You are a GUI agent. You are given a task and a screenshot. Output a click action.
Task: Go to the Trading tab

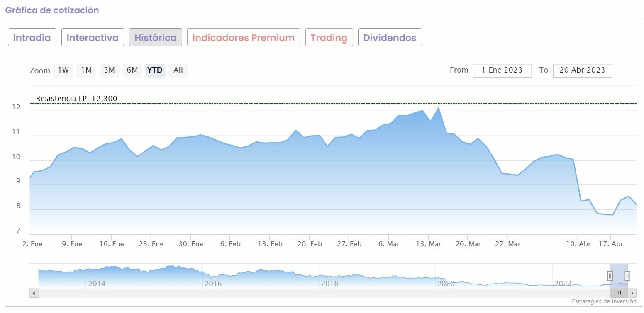(x=329, y=38)
